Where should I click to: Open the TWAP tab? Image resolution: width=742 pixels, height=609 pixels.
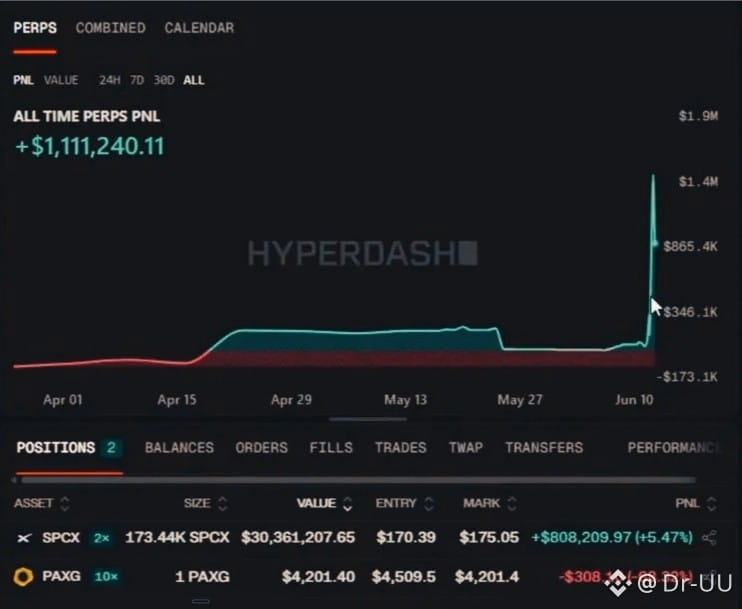(466, 448)
